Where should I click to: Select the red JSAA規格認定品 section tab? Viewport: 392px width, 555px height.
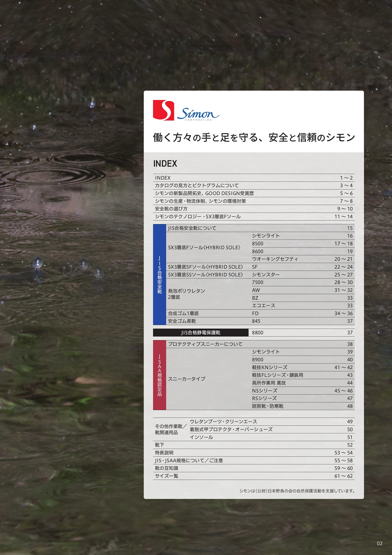pyautogui.click(x=160, y=375)
